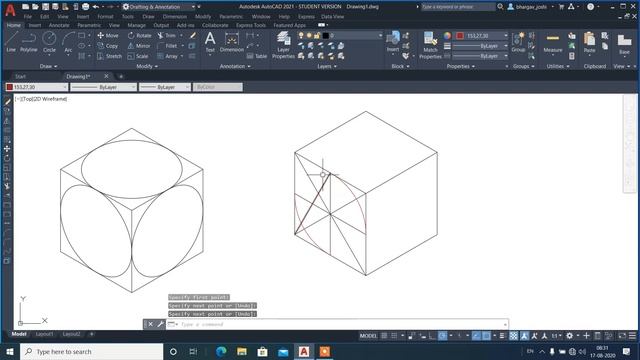
Task: Click the red color swatch in toolbar row
Action: point(9,87)
